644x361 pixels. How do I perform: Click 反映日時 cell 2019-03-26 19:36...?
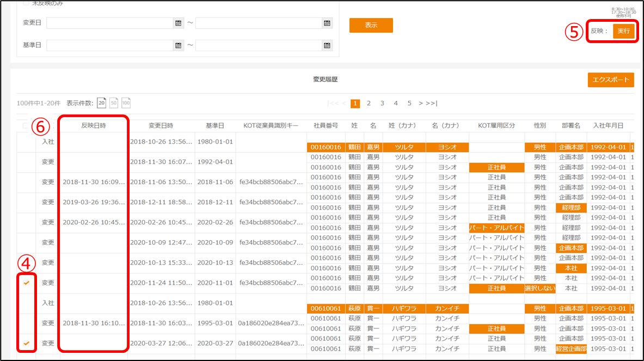tap(94, 202)
